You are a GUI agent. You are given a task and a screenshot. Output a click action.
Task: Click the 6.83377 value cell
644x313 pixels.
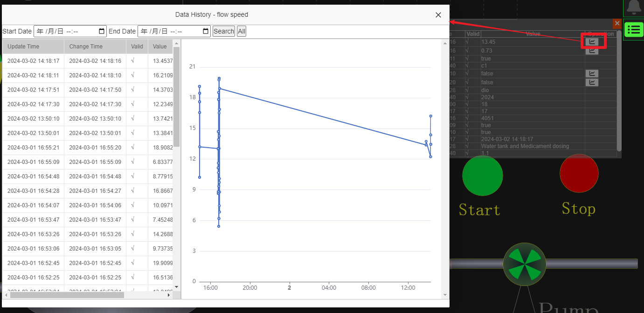pos(161,162)
